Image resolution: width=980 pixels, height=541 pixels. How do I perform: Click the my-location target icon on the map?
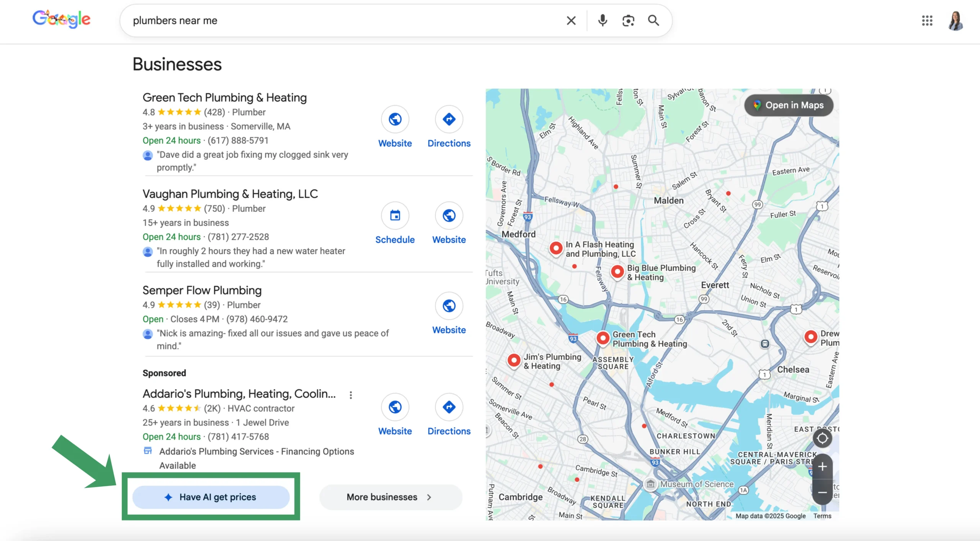(x=822, y=438)
